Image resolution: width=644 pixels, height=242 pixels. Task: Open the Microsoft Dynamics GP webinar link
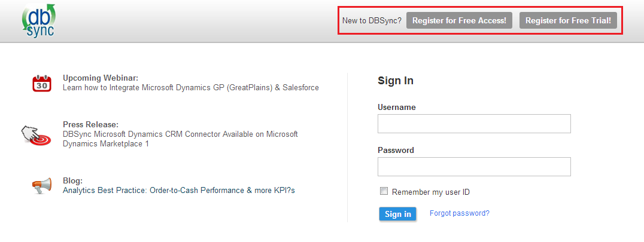coord(191,88)
